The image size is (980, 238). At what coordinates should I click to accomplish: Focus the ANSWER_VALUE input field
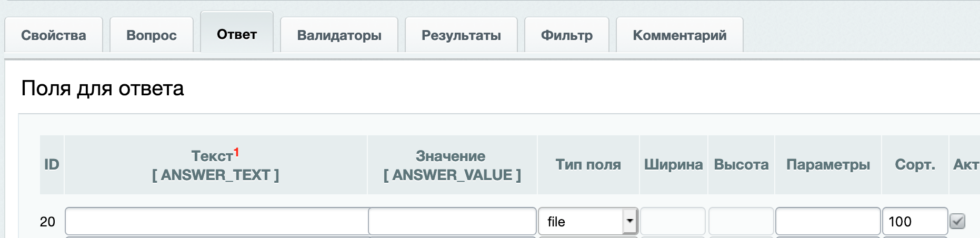[452, 221]
